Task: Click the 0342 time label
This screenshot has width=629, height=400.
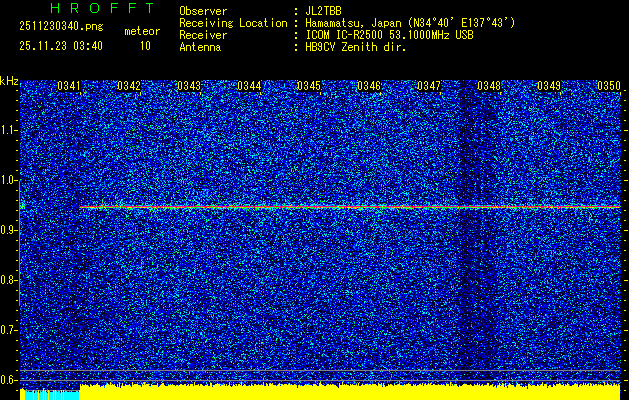Action: (x=129, y=86)
